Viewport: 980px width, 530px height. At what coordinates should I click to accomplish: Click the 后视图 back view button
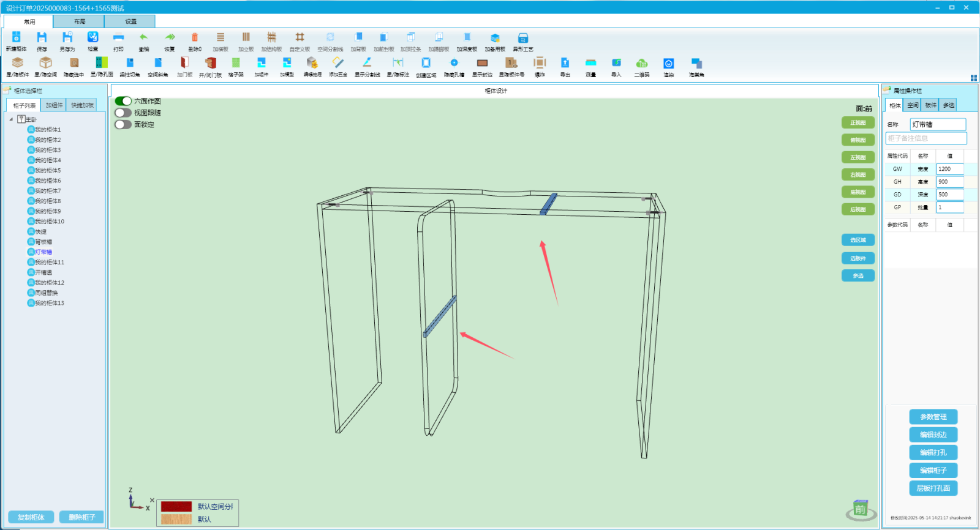coord(858,209)
